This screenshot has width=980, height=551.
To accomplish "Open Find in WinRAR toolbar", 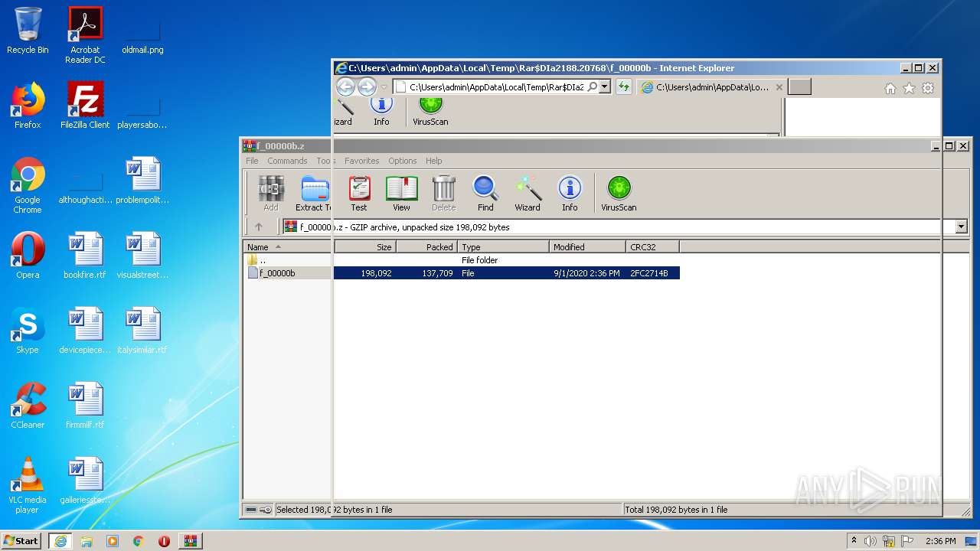I will 485,193.
